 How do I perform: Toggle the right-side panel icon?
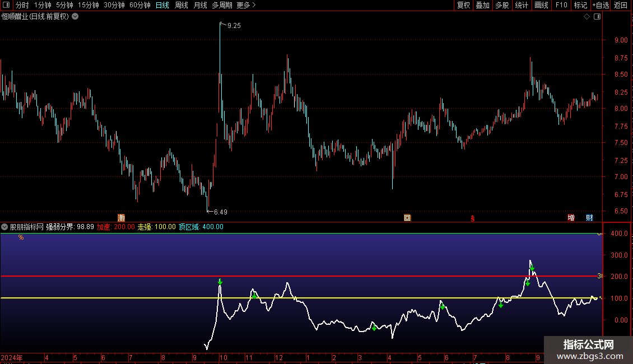(597, 17)
